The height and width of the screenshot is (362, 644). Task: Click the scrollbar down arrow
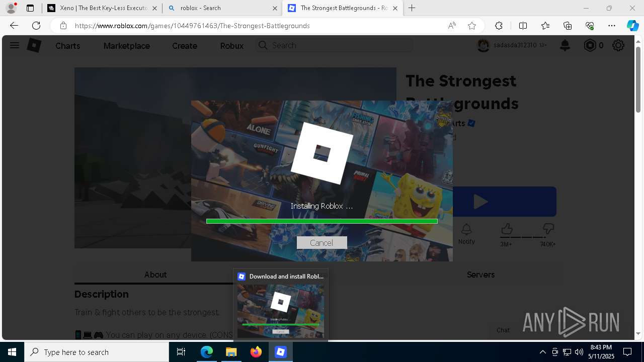click(x=638, y=333)
